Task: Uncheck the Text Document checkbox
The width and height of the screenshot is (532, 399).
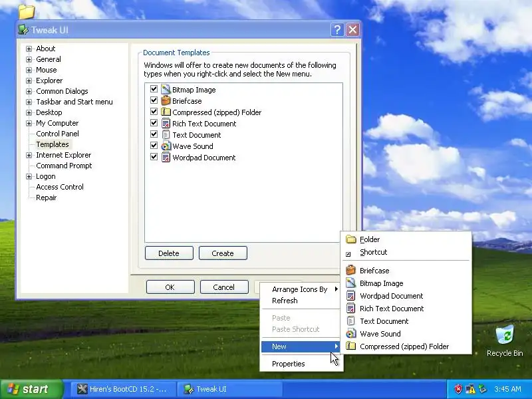Action: [x=154, y=134]
